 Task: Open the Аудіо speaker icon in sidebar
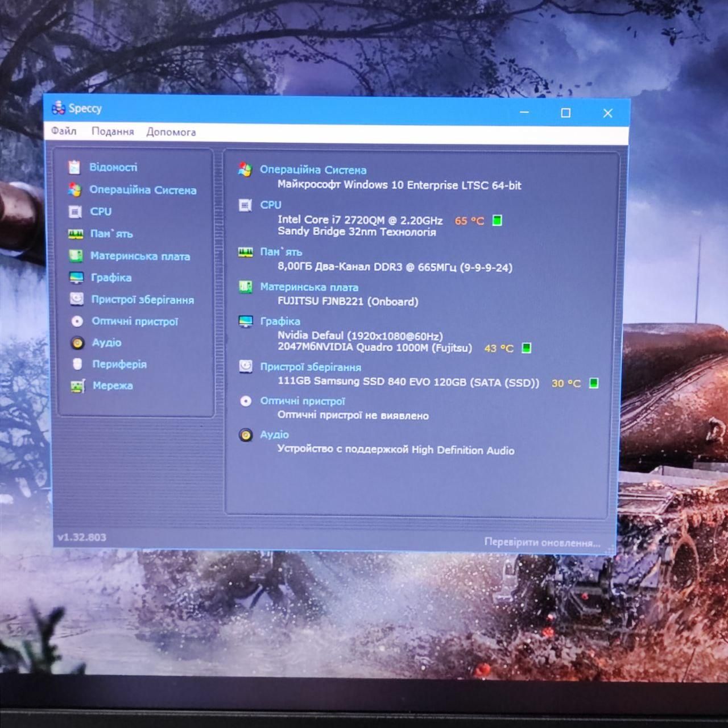(77, 343)
